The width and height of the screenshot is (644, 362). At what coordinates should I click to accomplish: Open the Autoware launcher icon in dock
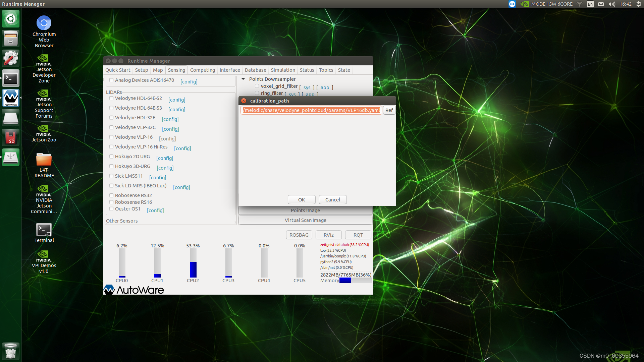(x=11, y=98)
